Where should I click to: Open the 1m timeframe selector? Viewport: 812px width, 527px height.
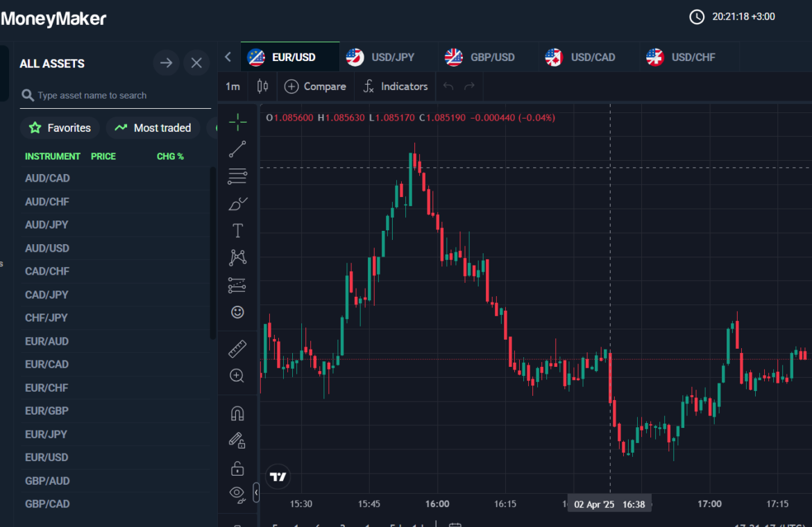[x=233, y=87]
